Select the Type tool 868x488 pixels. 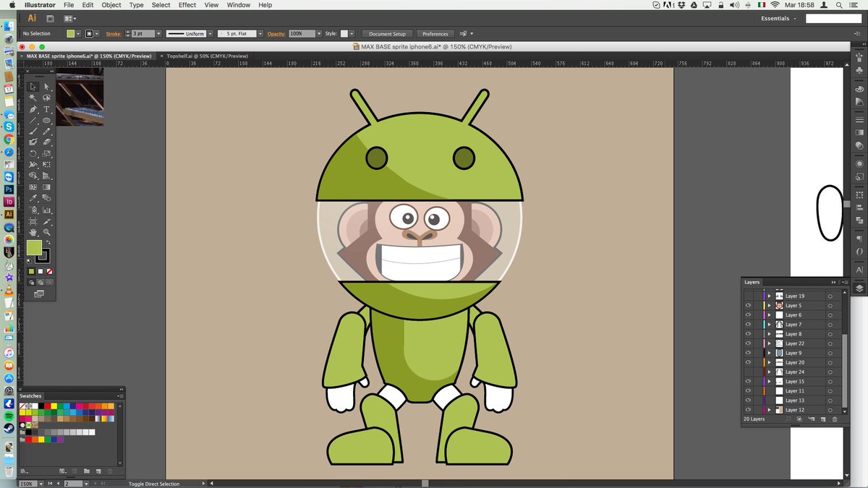[46, 110]
